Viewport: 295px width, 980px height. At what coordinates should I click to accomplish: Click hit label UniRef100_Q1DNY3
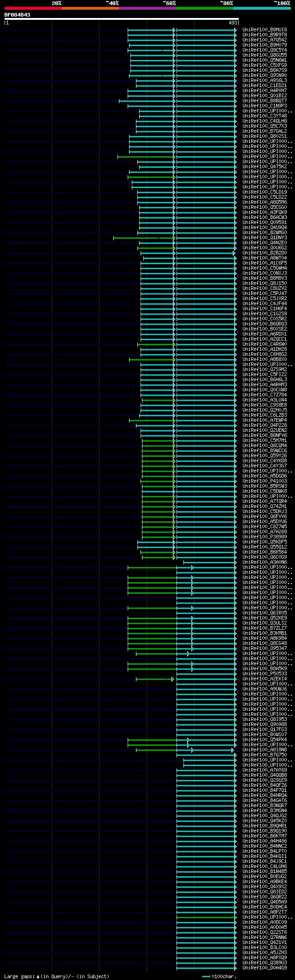(x=265, y=237)
